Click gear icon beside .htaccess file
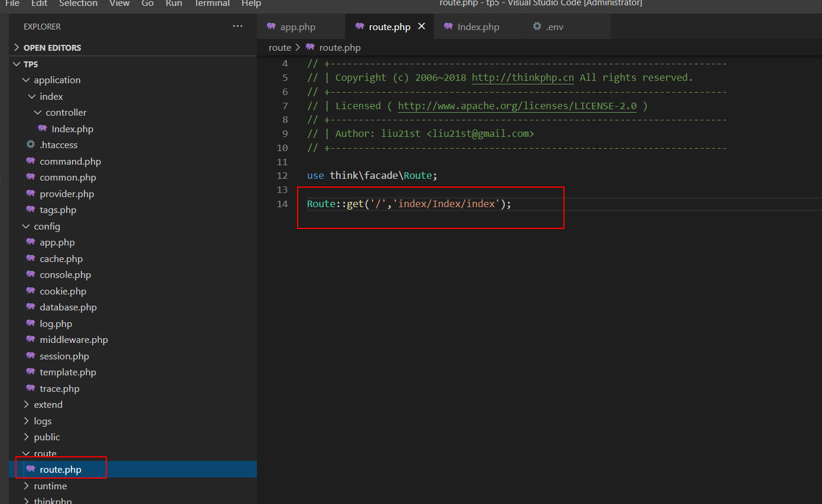822x504 pixels. 31,145
